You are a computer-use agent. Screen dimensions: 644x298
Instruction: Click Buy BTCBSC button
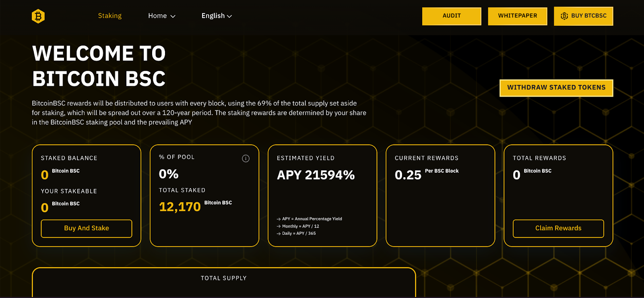pyautogui.click(x=584, y=16)
